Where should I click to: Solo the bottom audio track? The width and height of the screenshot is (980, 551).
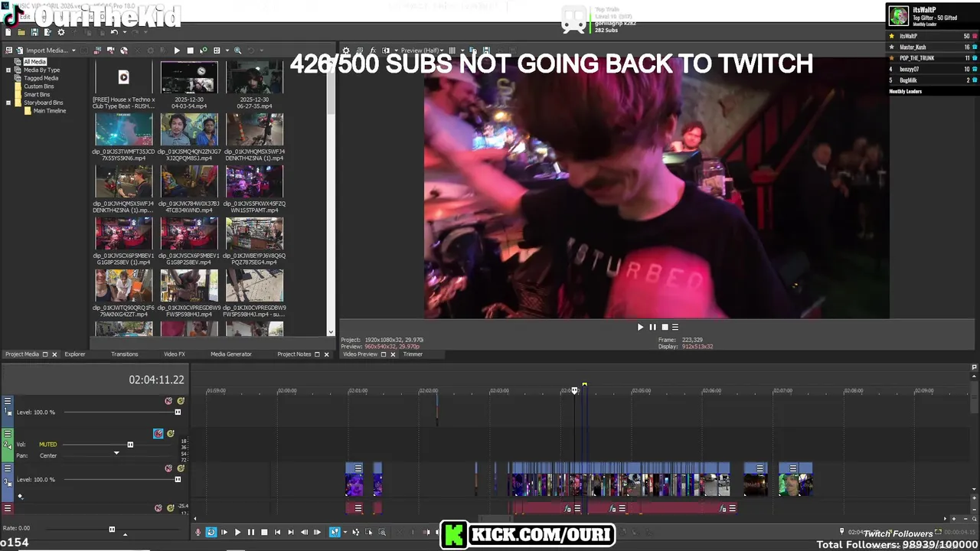[170, 508]
